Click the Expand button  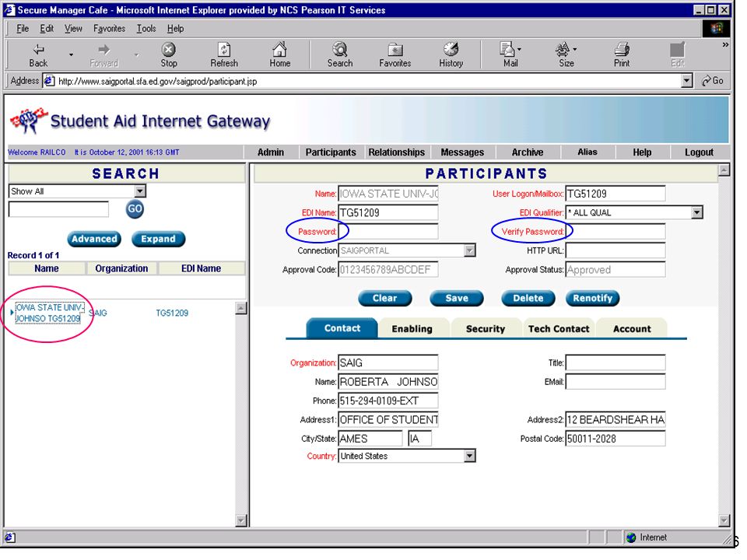click(x=158, y=239)
